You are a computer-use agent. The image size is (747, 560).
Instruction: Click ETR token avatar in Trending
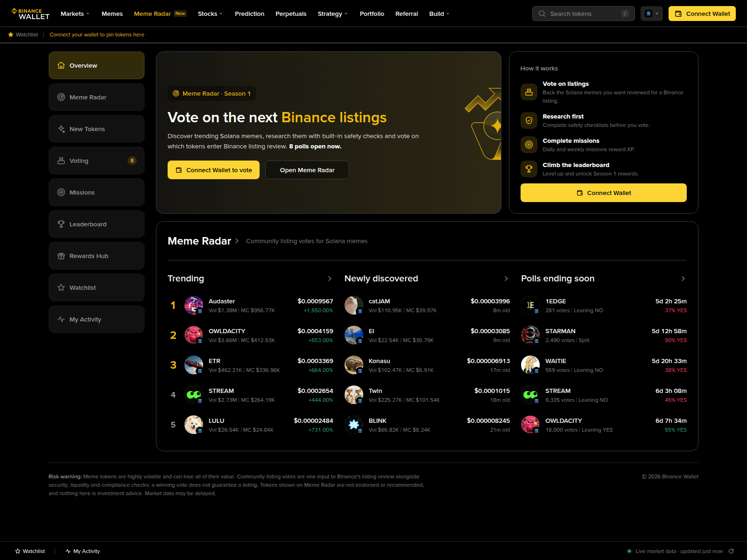click(x=194, y=365)
